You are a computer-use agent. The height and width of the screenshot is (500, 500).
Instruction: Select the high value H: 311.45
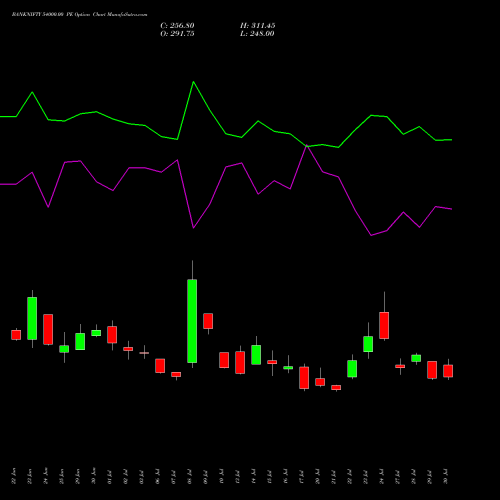point(258,26)
